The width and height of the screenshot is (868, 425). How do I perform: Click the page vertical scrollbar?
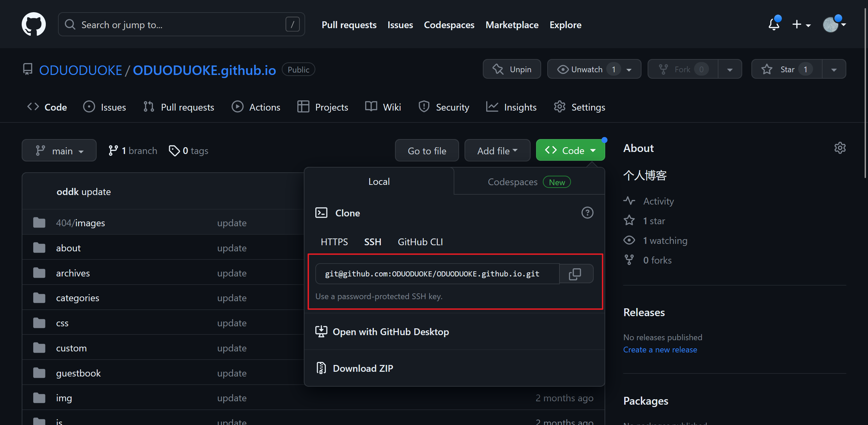pos(865,92)
